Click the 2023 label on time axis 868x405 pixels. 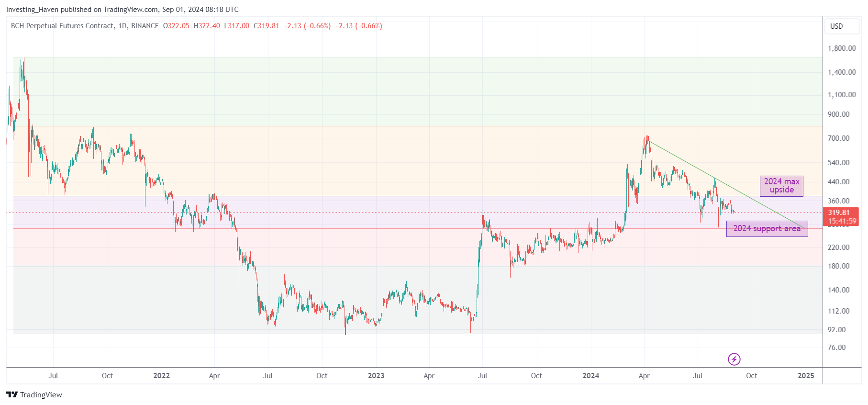point(376,376)
